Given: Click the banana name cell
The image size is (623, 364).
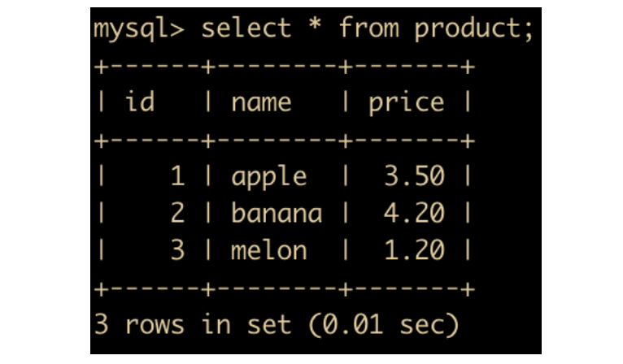Looking at the screenshot, I should [x=277, y=212].
